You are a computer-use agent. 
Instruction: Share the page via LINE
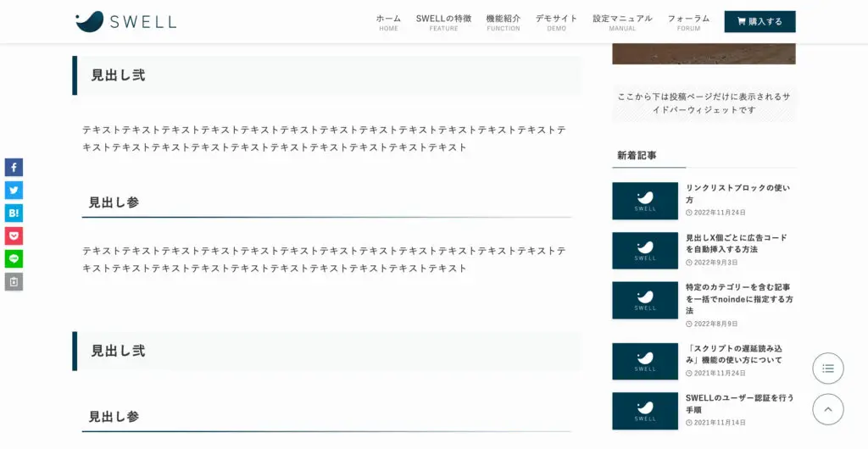click(14, 258)
